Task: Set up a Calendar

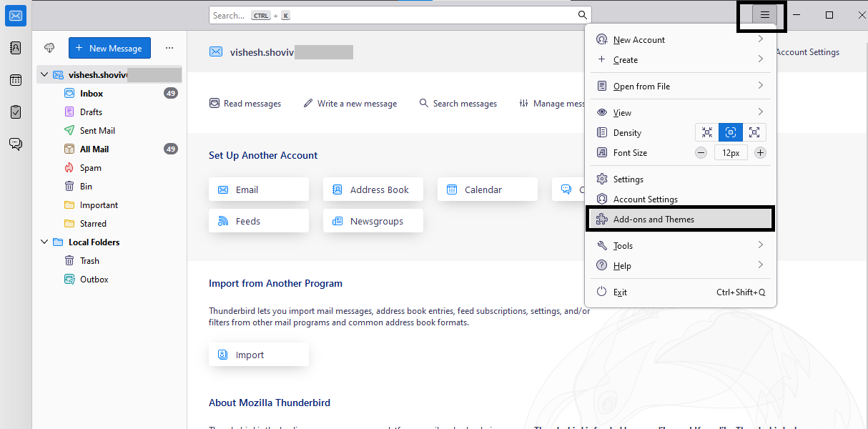Action: pos(488,189)
